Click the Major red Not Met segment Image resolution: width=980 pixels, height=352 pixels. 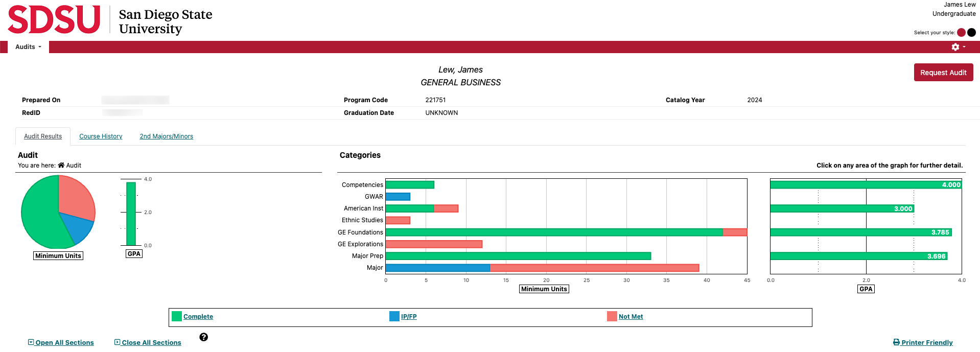[594, 267]
